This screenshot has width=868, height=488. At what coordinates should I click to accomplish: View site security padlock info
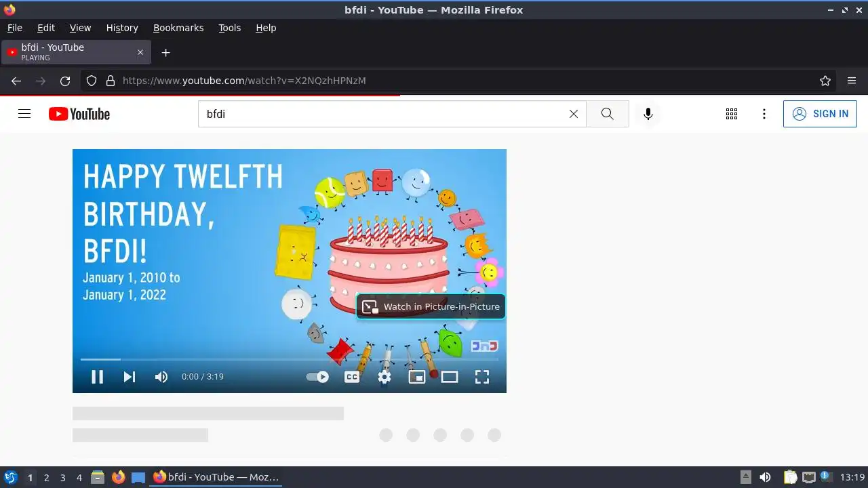[x=111, y=81]
